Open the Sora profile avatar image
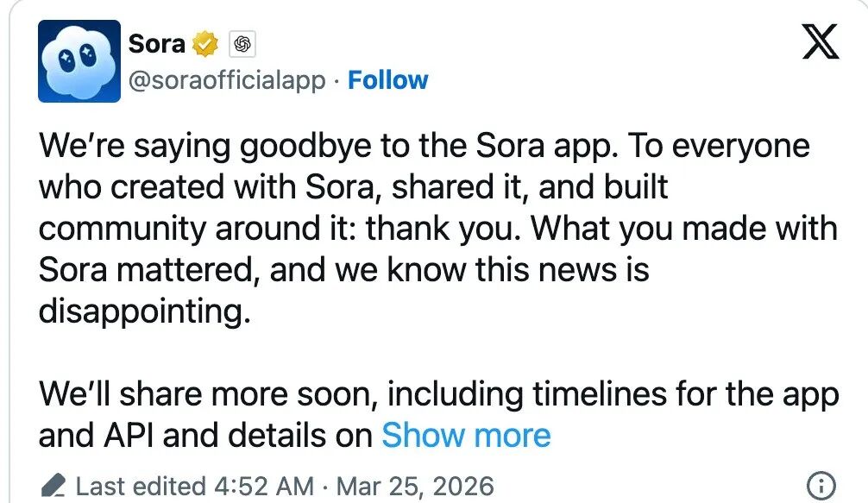 (79, 61)
